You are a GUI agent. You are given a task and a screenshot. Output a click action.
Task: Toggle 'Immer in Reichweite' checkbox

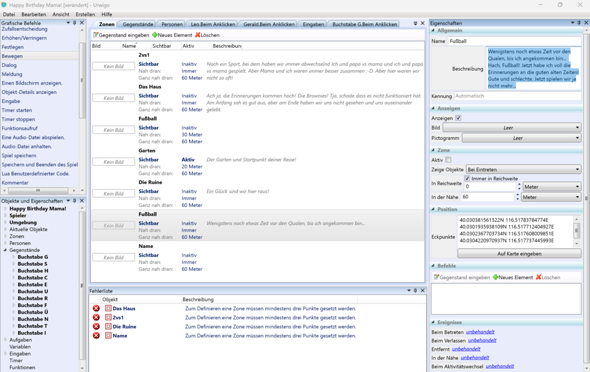tap(467, 178)
